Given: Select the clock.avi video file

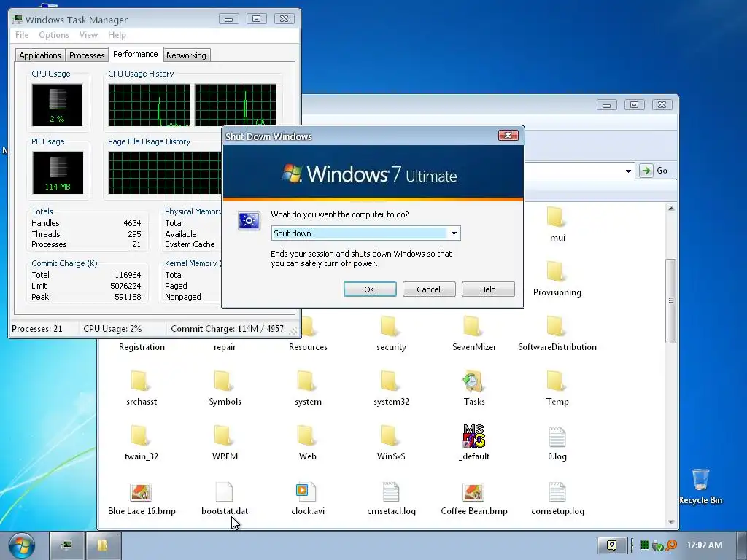Looking at the screenshot, I should pyautogui.click(x=308, y=499).
